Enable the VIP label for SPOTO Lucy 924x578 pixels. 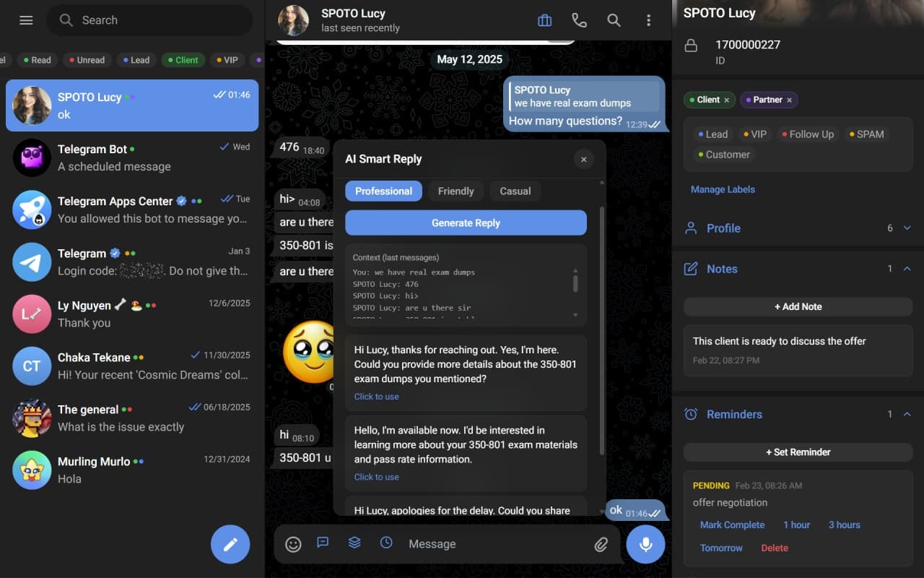pos(754,134)
